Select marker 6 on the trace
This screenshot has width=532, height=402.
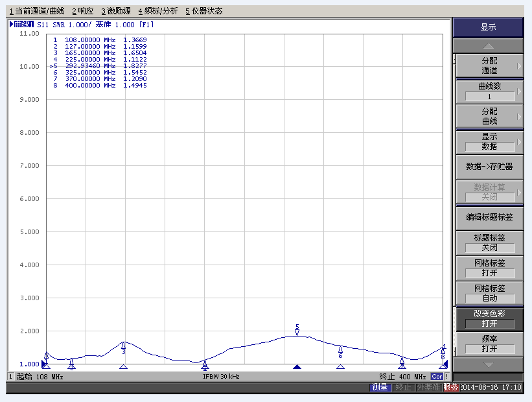[340, 351]
